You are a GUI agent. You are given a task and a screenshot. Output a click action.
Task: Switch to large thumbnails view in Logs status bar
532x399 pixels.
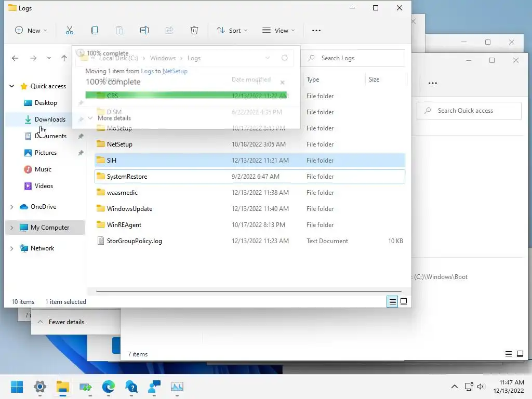pyautogui.click(x=404, y=301)
